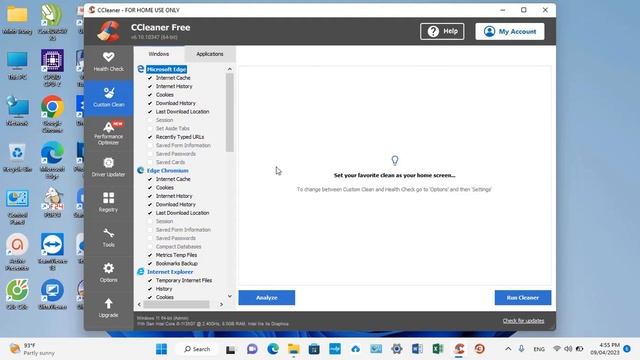Click the taskbar Search box
Screen dimensions: 640x360
coord(197,349)
